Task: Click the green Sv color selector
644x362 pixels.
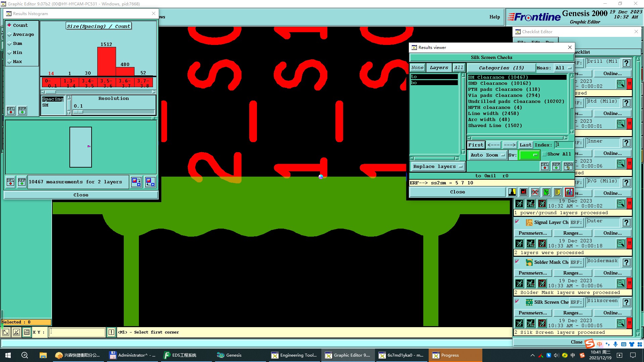Action: 529,155
